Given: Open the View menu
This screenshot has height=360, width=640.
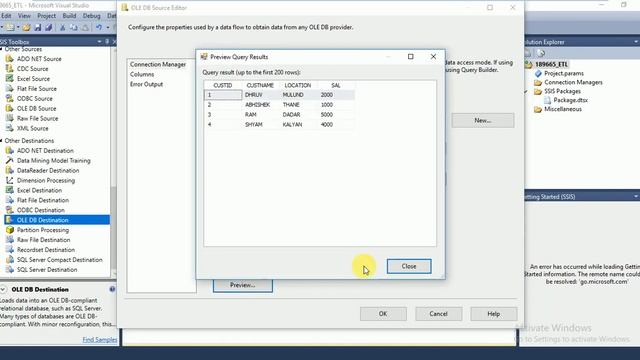Looking at the screenshot, I should 24,16.
